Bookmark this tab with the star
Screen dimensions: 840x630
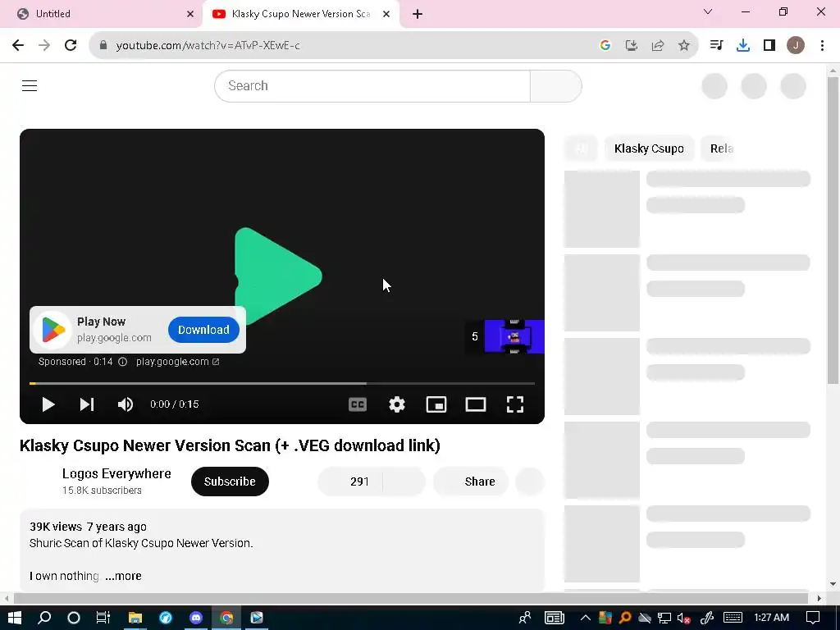click(684, 46)
